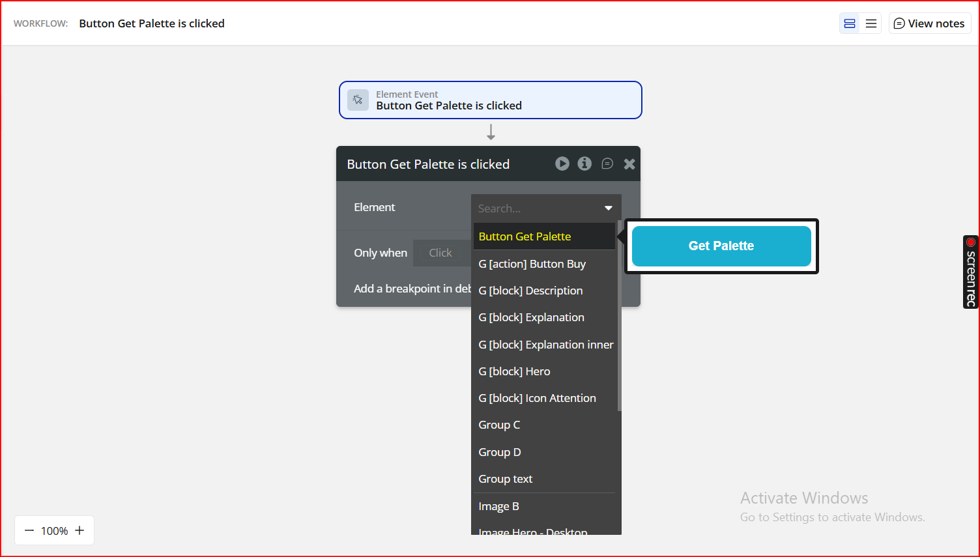980x557 pixels.
Task: Click the screenrec recorder widget
Action: [970, 272]
